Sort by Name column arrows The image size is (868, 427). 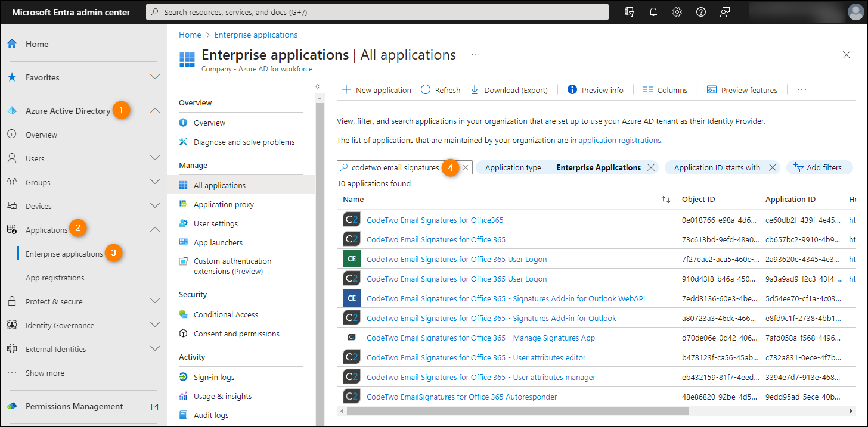pyautogui.click(x=666, y=200)
